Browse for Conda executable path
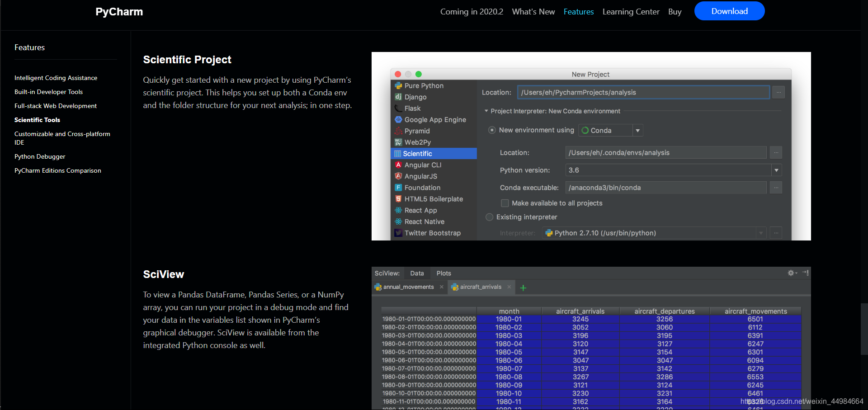The image size is (868, 410). tap(776, 188)
